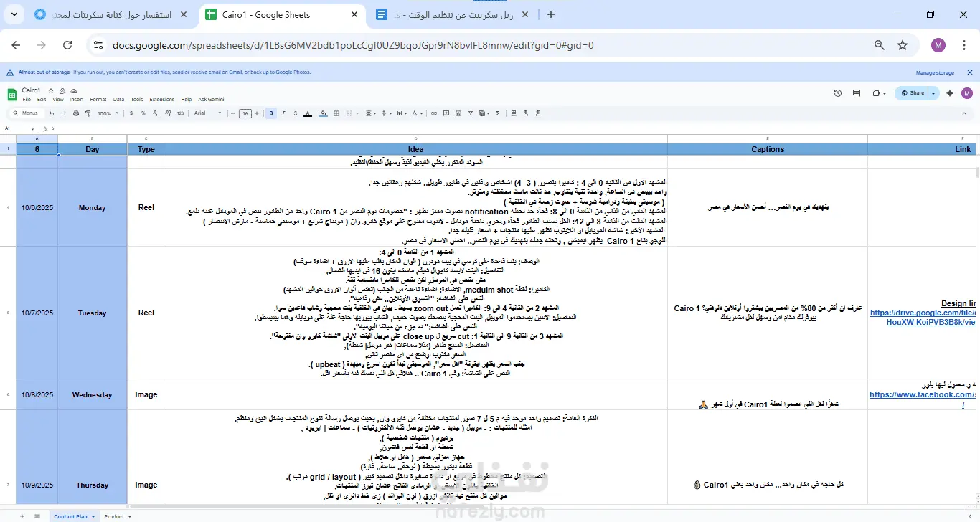Open vertical align dropdown
This screenshot has height=522, width=980.
point(387,113)
